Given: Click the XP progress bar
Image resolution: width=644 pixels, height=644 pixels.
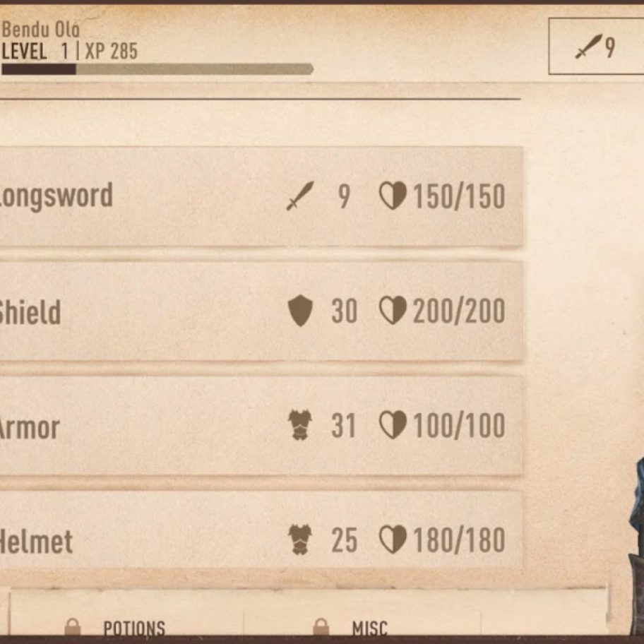Looking at the screenshot, I should point(157,68).
